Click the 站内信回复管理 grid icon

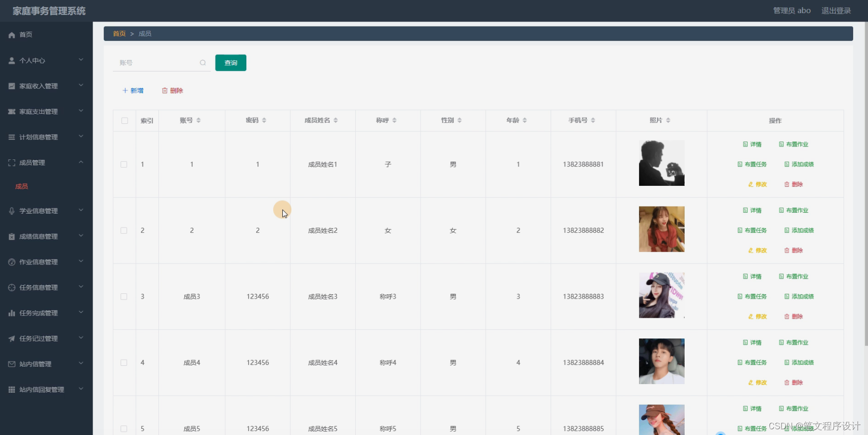pos(12,389)
